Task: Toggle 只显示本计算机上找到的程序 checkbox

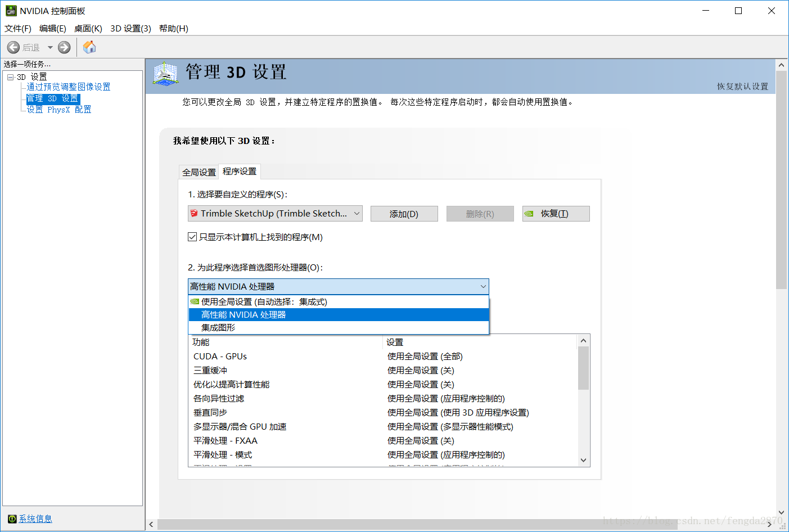Action: (x=192, y=237)
